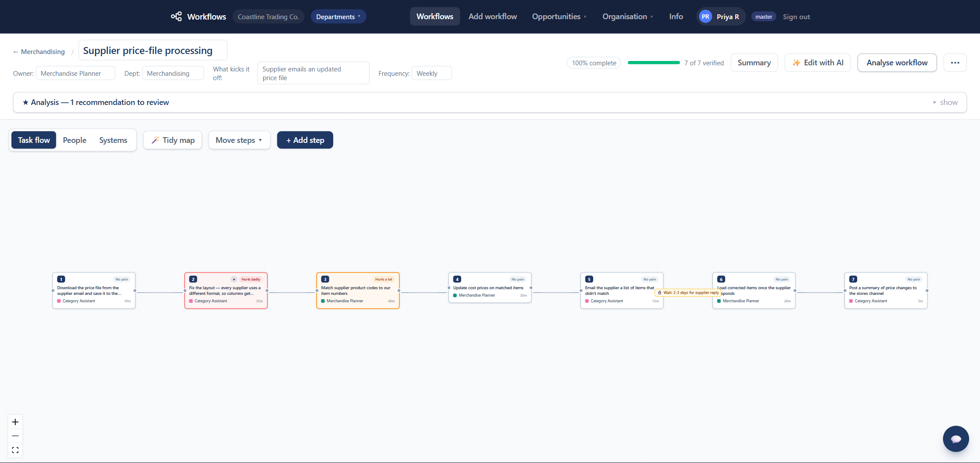Select step 1 Download the price file card

point(94,291)
